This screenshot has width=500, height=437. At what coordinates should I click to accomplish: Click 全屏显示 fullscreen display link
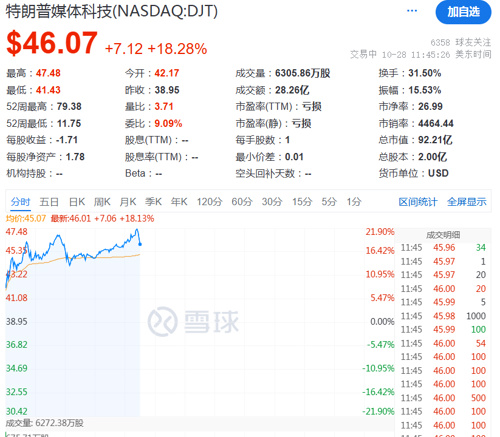tap(467, 202)
